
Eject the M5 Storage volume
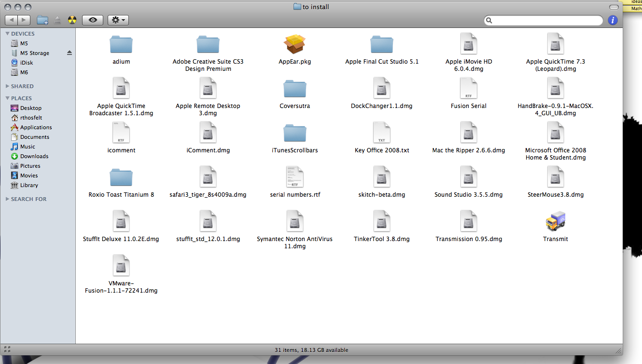tap(69, 53)
